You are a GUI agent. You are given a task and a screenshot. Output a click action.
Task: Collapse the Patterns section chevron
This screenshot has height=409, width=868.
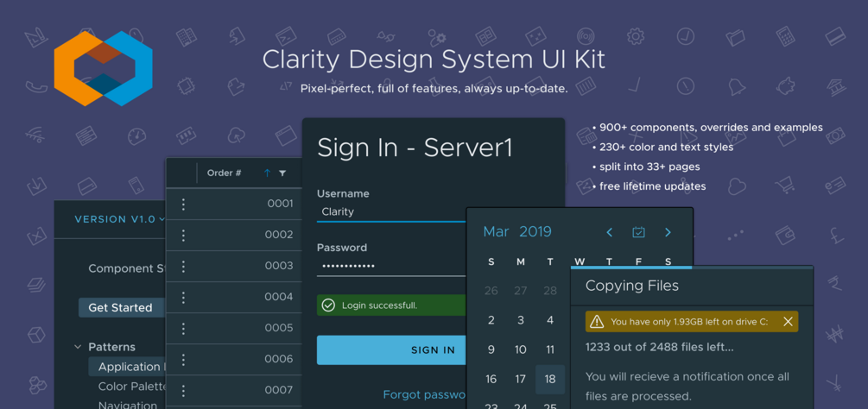click(x=78, y=347)
